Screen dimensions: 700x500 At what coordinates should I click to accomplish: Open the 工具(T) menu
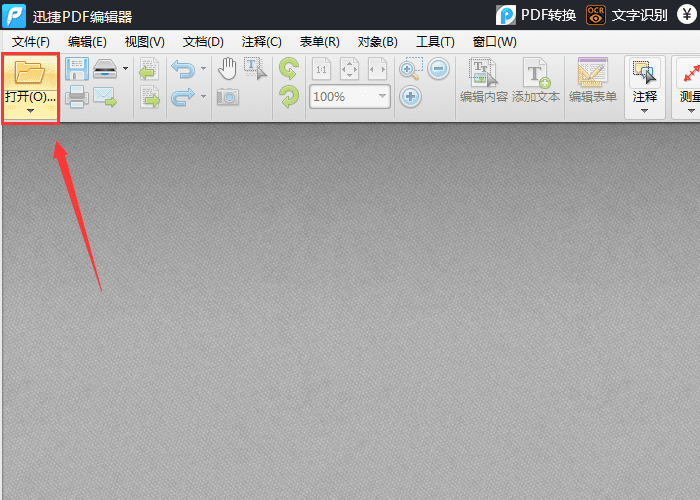pos(435,42)
